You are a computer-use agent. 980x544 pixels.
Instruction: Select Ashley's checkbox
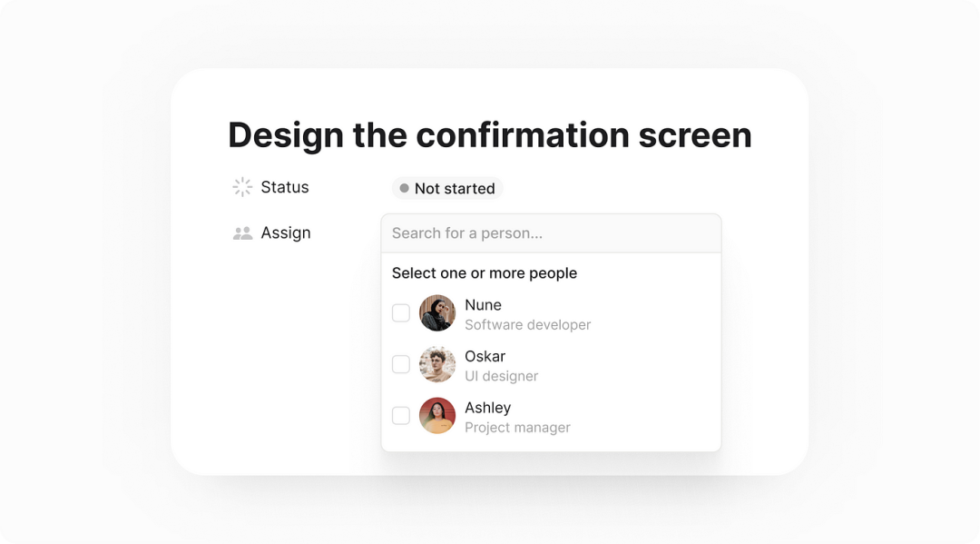pyautogui.click(x=401, y=415)
